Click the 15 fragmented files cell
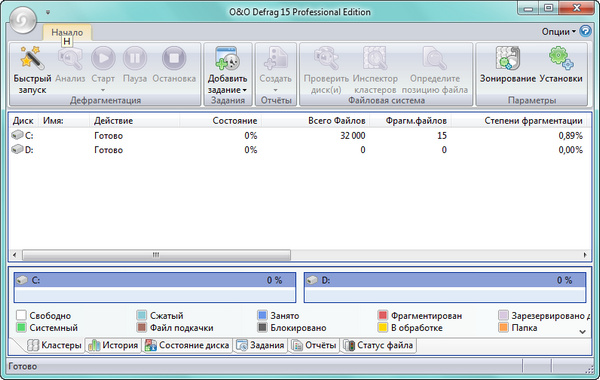600x380 pixels. click(x=442, y=135)
